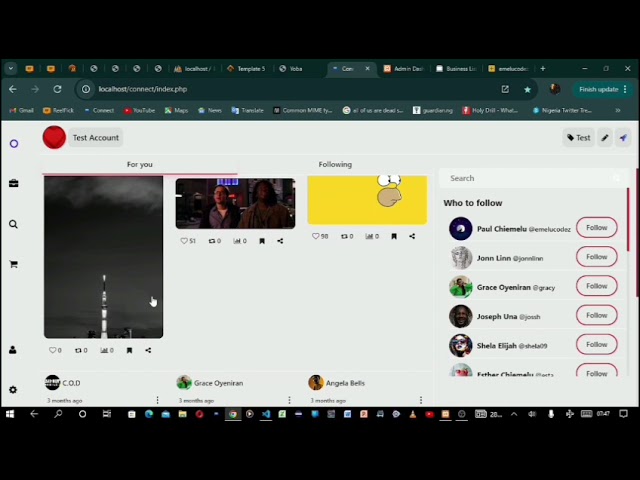Open Paul Chiemelu's profile avatar
The width and height of the screenshot is (640, 480).
pyautogui.click(x=461, y=229)
